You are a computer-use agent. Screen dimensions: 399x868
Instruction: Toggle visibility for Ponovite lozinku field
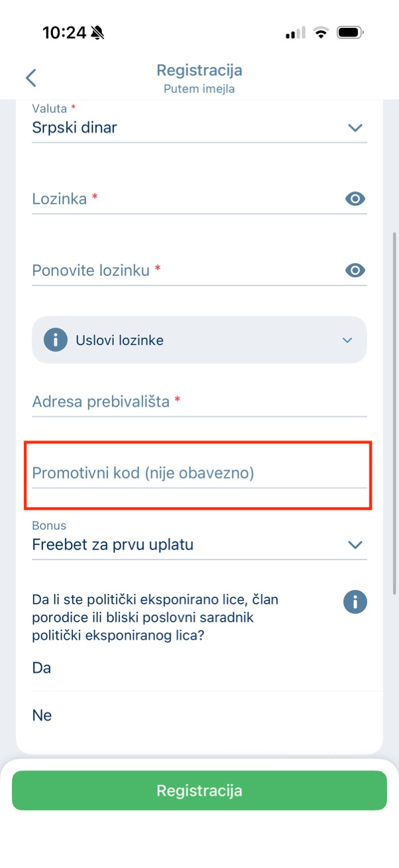point(355,270)
